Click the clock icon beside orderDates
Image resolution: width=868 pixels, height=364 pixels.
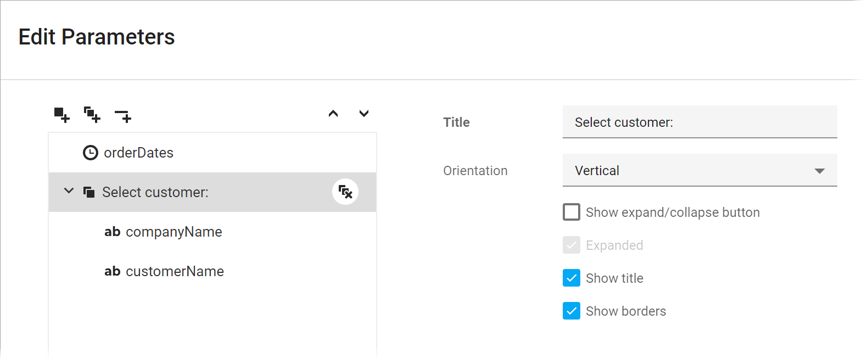[x=90, y=153]
